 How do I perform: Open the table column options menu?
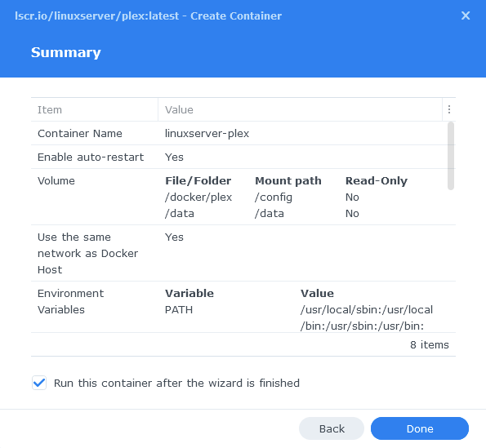pyautogui.click(x=448, y=109)
